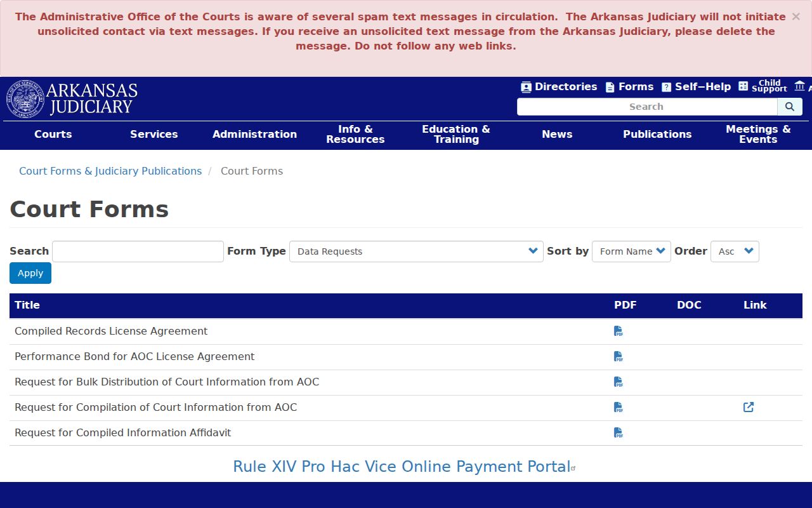Open the Publications menu
This screenshot has height=508, width=812.
657,135
